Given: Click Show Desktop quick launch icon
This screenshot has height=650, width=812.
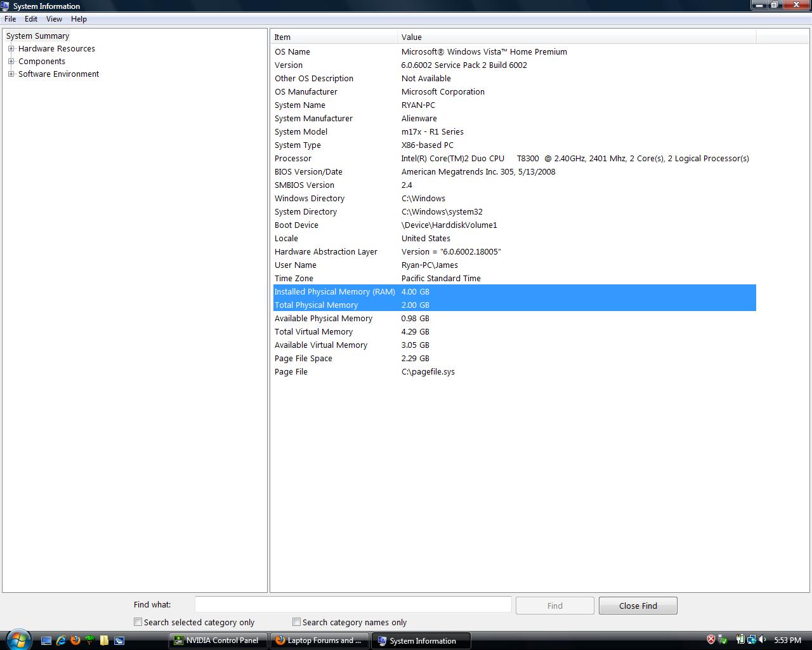Looking at the screenshot, I should click(46, 640).
